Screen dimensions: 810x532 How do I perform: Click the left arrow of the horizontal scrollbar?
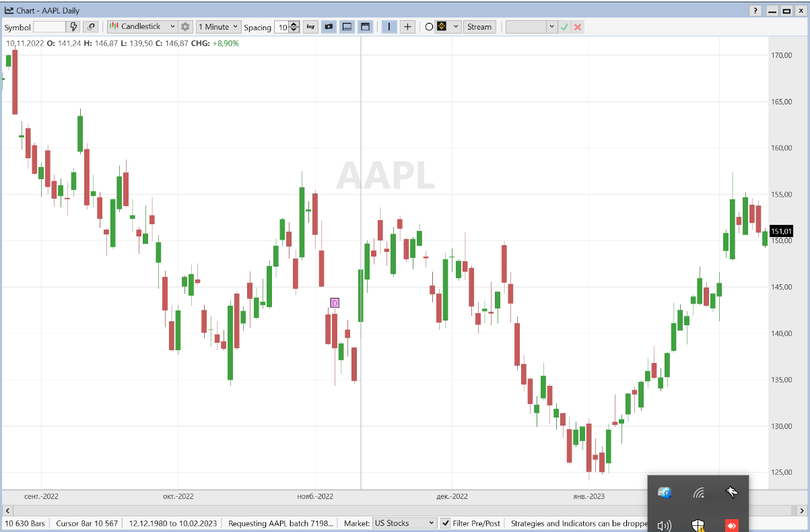pyautogui.click(x=8, y=510)
